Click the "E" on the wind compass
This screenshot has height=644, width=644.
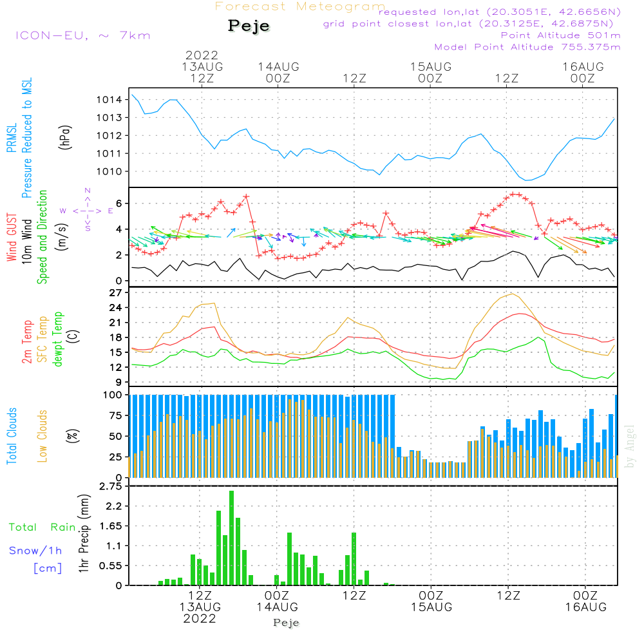click(x=111, y=211)
